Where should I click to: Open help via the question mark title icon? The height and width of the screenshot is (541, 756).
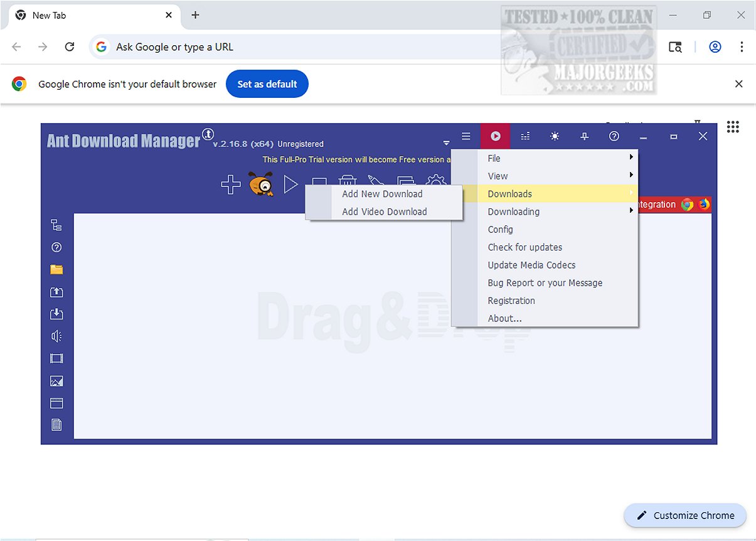pyautogui.click(x=614, y=136)
